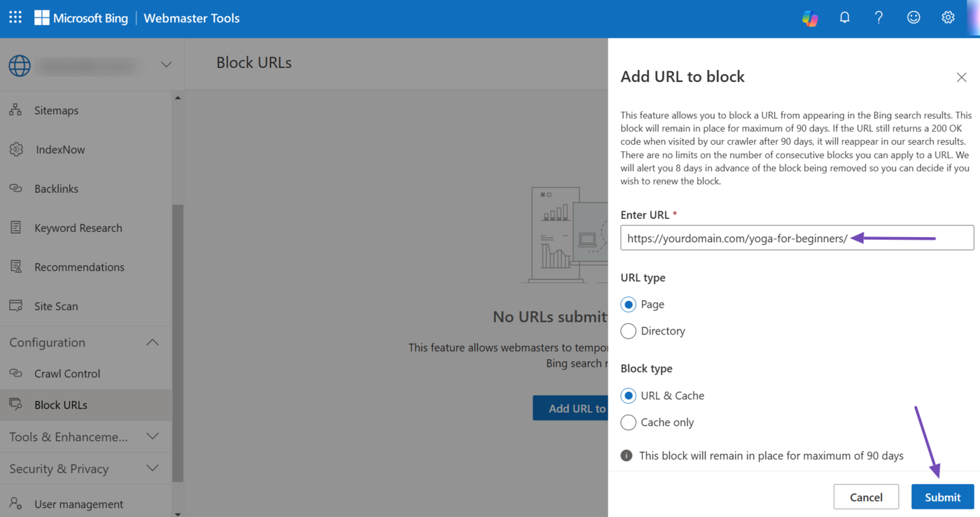The image size is (980, 517).
Task: Select the Directory URL type
Action: pyautogui.click(x=629, y=331)
